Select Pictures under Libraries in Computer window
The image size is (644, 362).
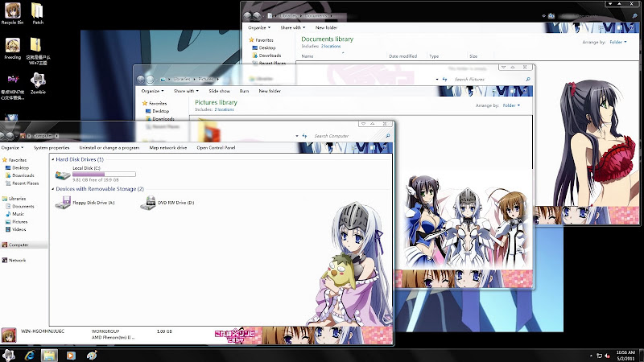click(x=16, y=222)
